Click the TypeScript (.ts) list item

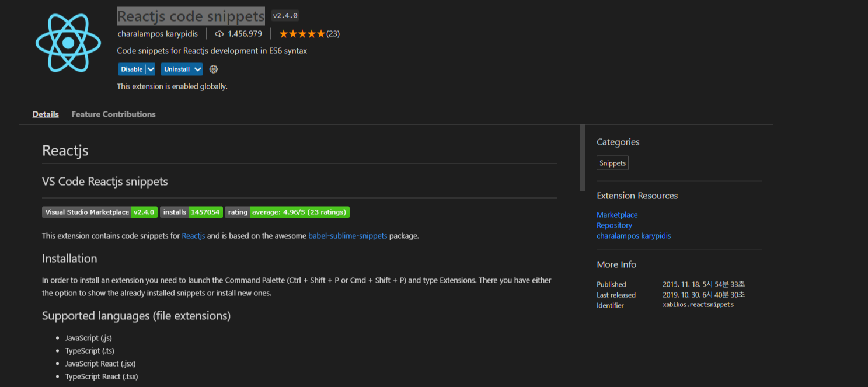click(90, 351)
